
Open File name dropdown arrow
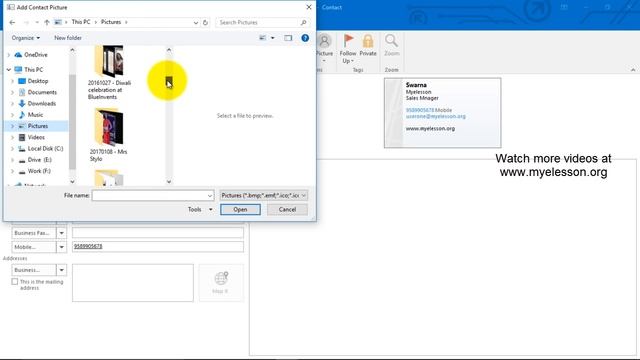(x=210, y=196)
